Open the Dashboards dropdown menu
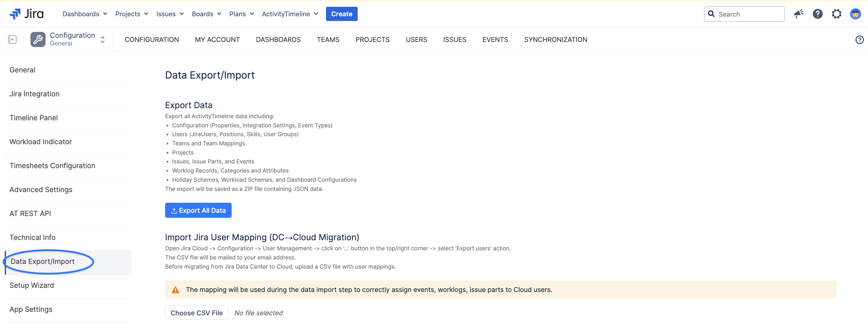The width and height of the screenshot is (868, 331). pyautogui.click(x=85, y=14)
